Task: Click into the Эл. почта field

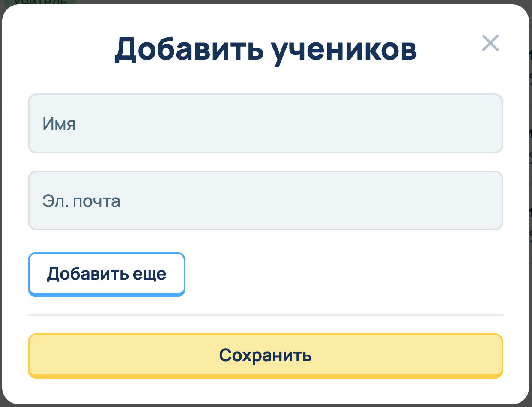Action: point(265,201)
